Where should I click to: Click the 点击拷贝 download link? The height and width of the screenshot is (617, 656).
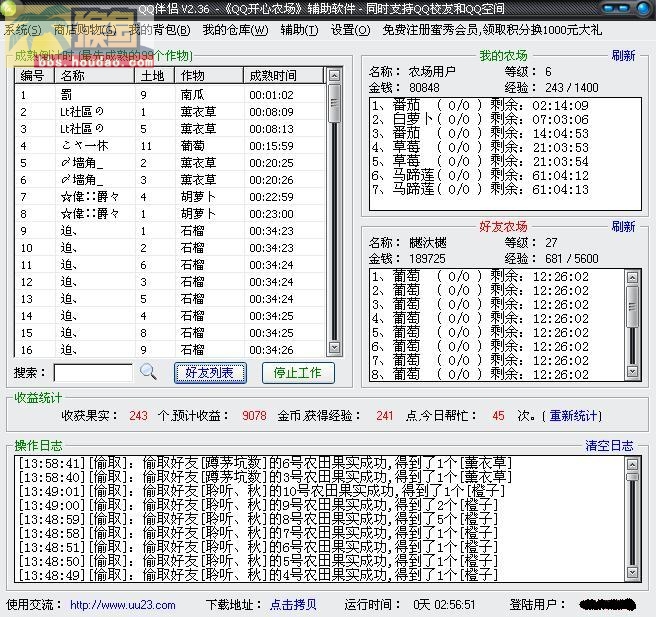(x=293, y=605)
